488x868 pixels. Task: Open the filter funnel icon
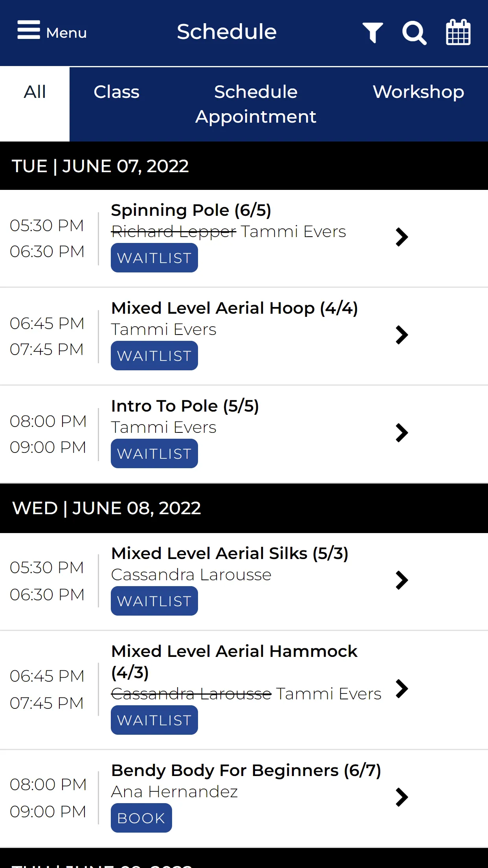pos(372,32)
